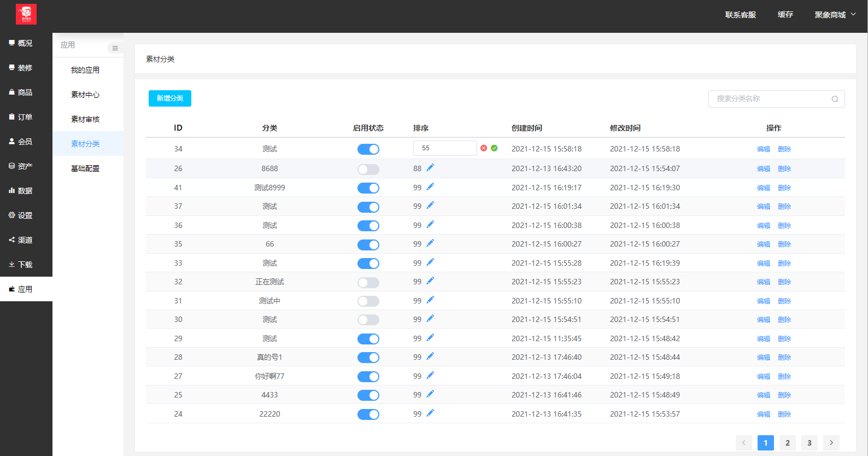Click 编辑 for category 8688
Screen dimensions: 868x456
click(x=764, y=169)
